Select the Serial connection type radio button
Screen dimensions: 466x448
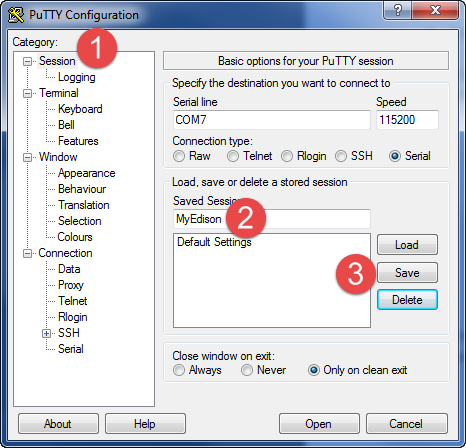point(395,156)
